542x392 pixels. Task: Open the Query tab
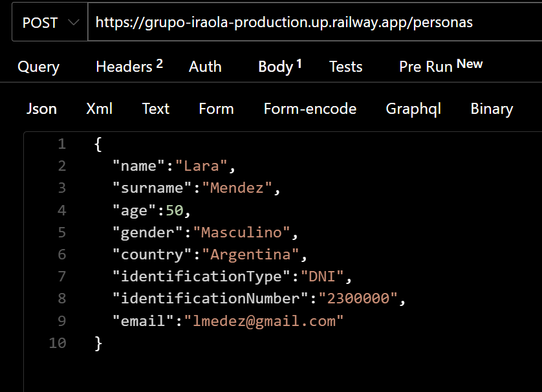pos(38,67)
